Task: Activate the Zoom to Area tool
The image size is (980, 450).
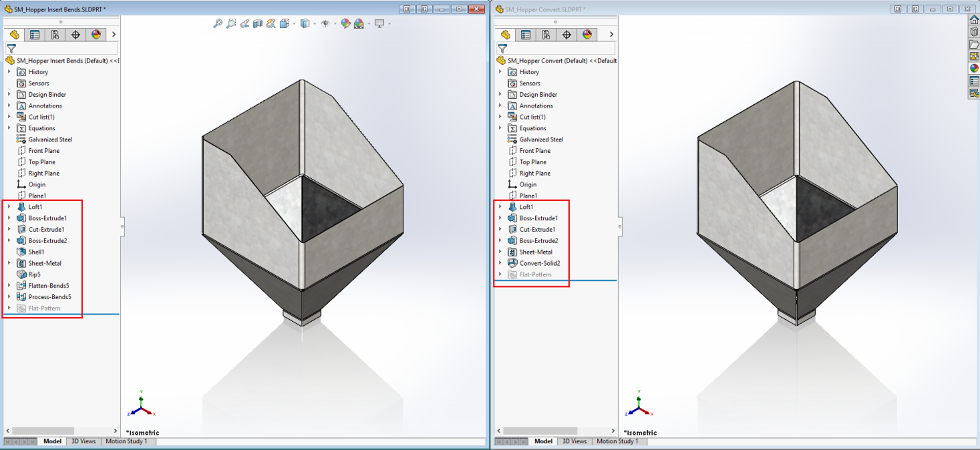Action: point(231,24)
